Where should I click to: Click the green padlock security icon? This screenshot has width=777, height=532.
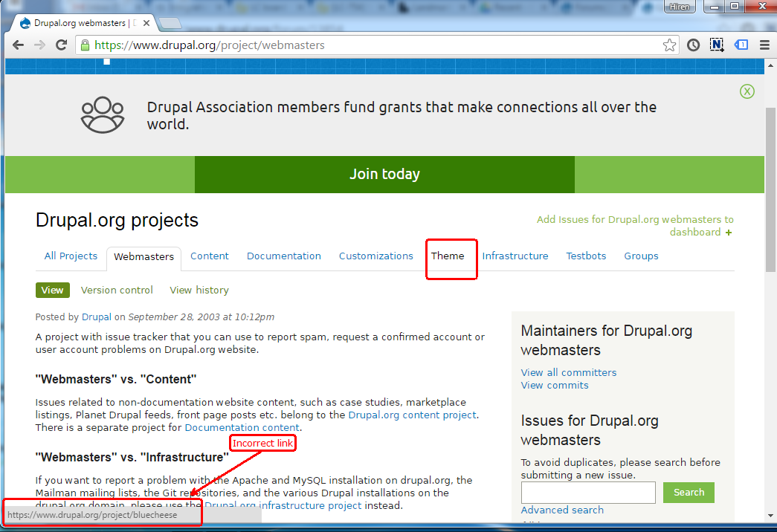[86, 45]
